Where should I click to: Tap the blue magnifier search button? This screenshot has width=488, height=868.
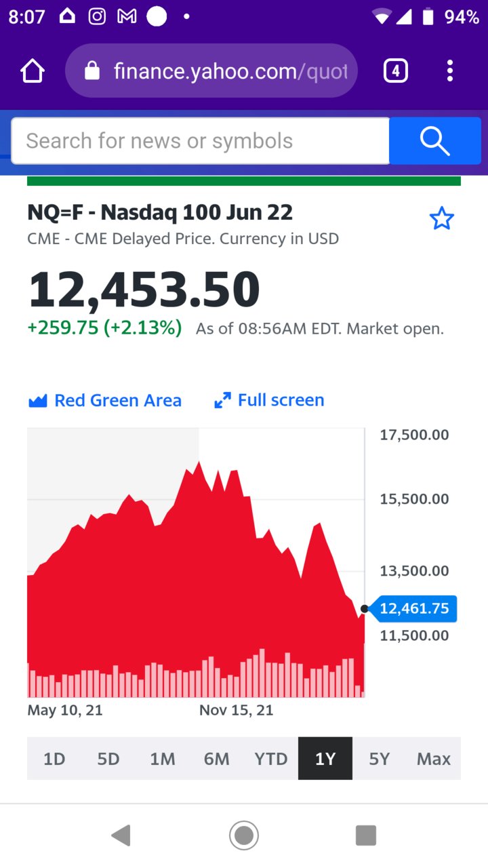(435, 140)
